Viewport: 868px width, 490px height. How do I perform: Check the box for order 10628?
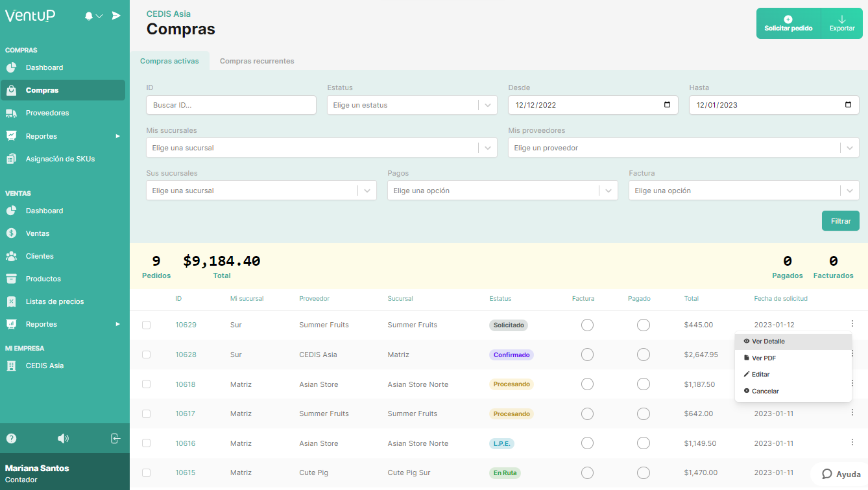146,355
